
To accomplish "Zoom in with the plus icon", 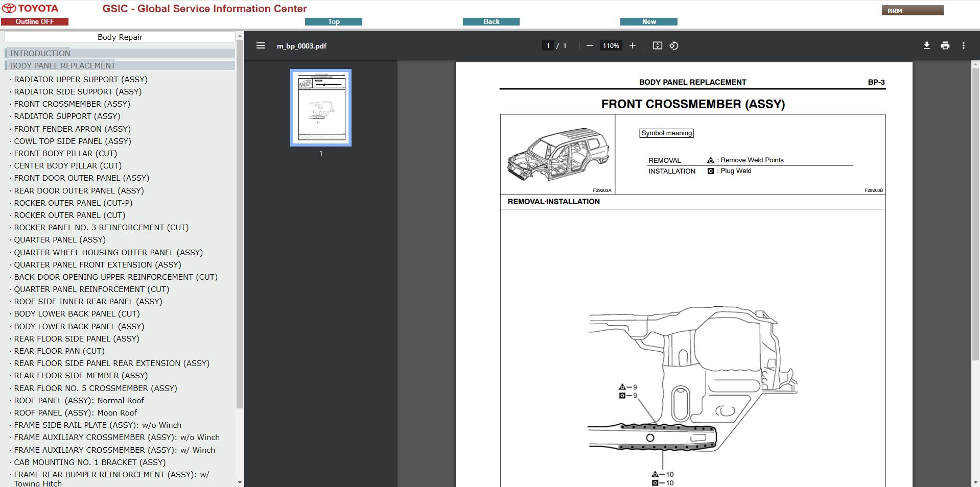I will (632, 45).
